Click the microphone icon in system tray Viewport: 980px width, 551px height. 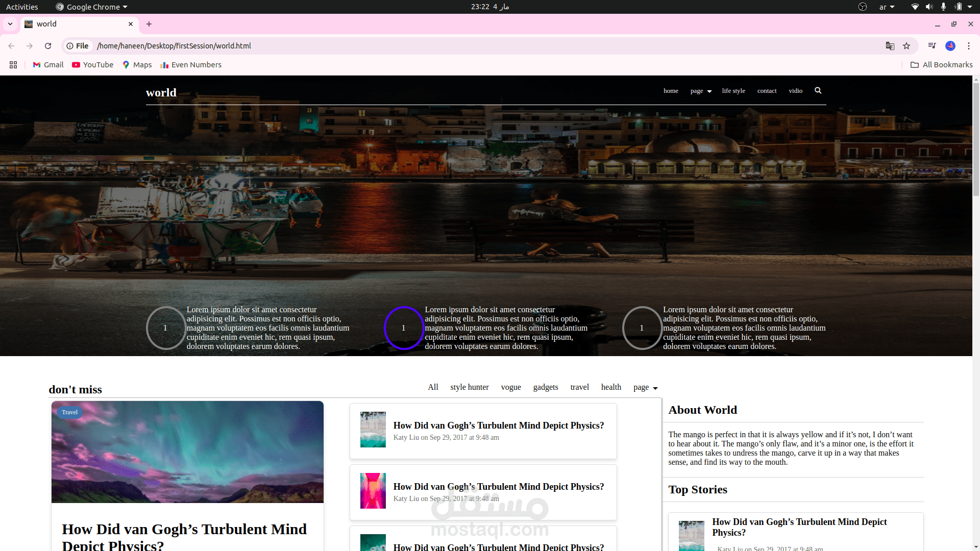point(944,7)
